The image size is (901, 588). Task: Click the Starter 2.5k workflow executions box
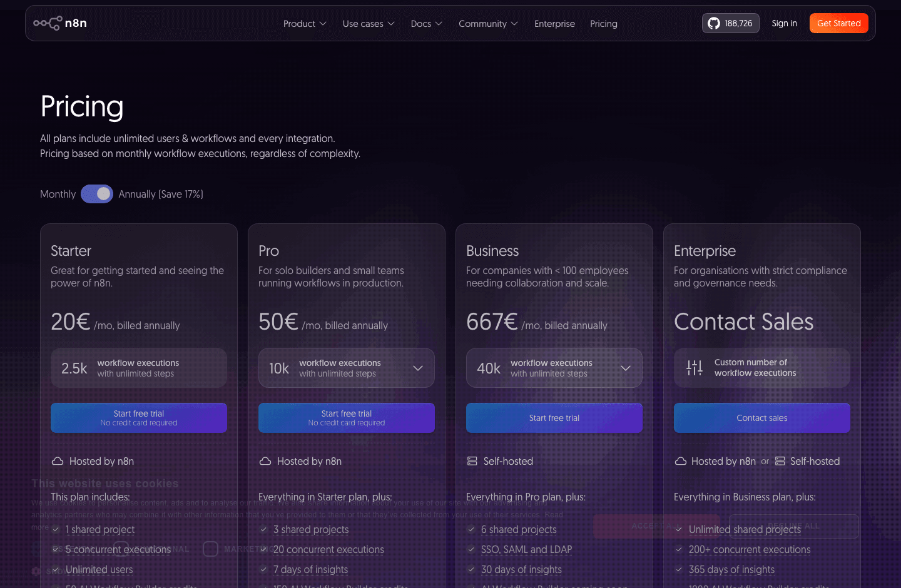139,368
